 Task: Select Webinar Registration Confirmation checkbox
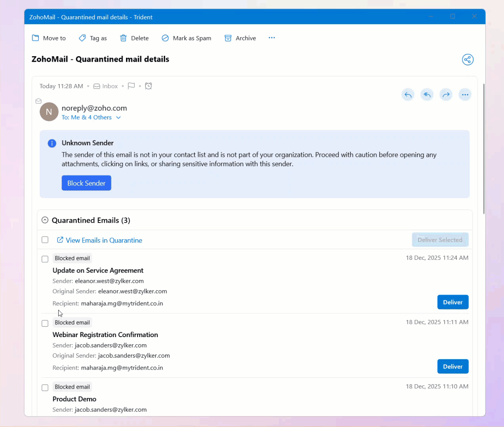coord(45,323)
